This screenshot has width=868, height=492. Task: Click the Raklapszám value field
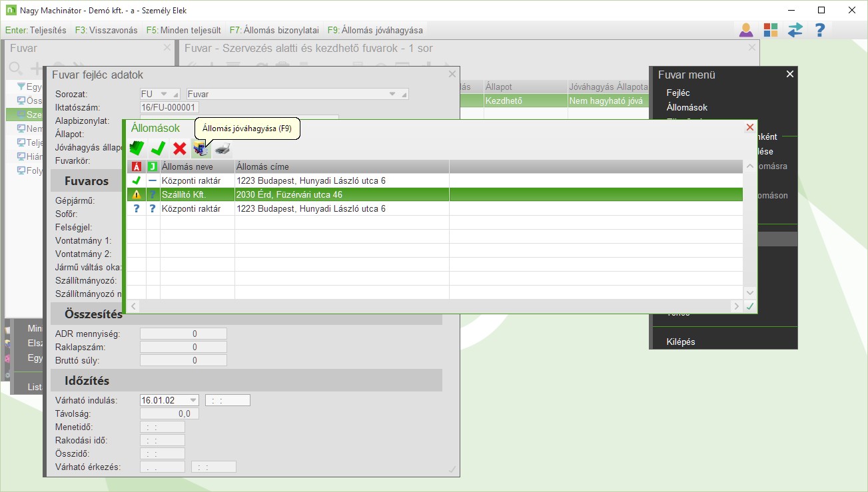click(184, 347)
